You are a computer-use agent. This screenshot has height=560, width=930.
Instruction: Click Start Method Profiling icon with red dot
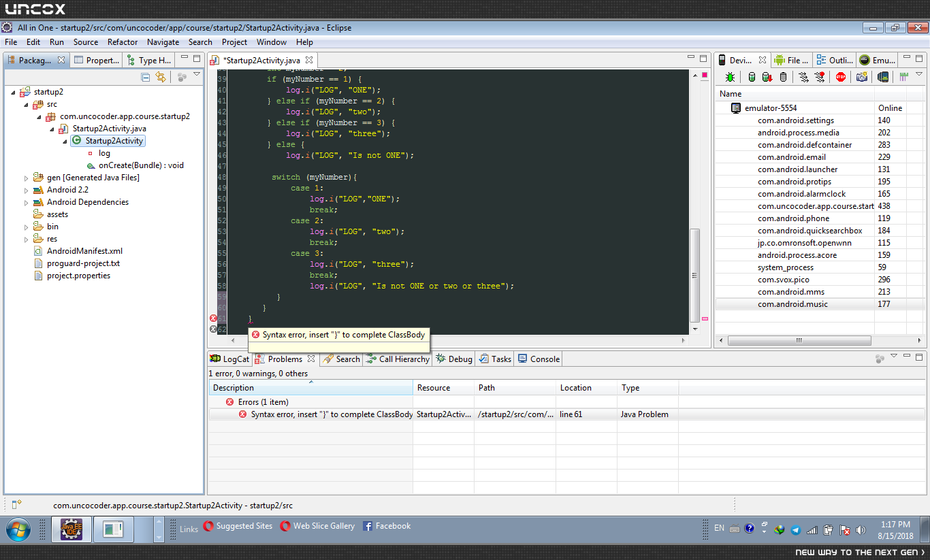click(820, 77)
